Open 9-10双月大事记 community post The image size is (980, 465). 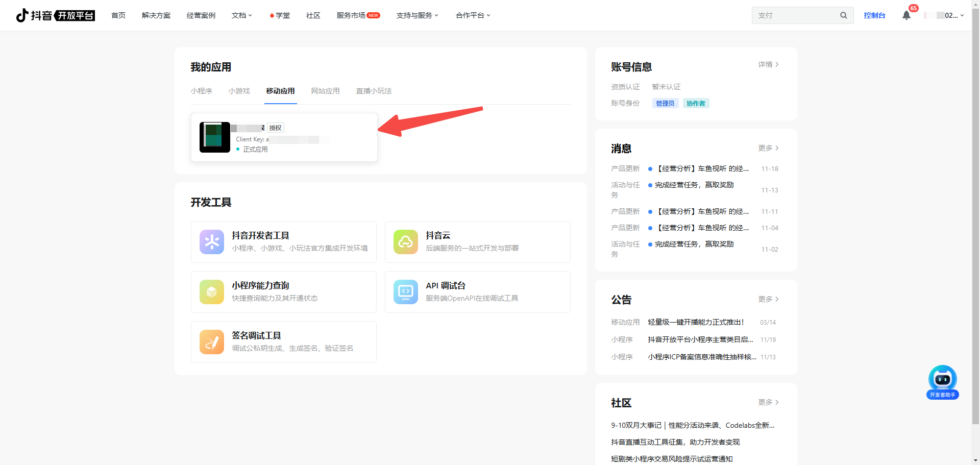693,425
